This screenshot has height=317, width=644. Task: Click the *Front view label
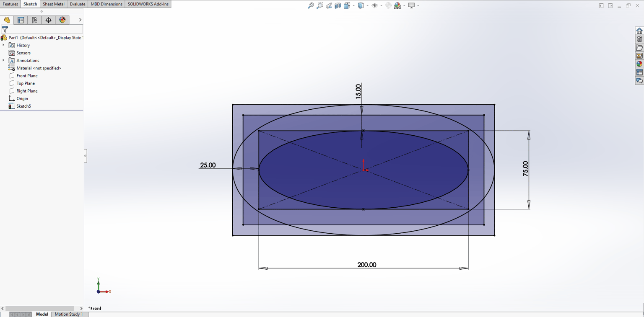pyautogui.click(x=95, y=309)
